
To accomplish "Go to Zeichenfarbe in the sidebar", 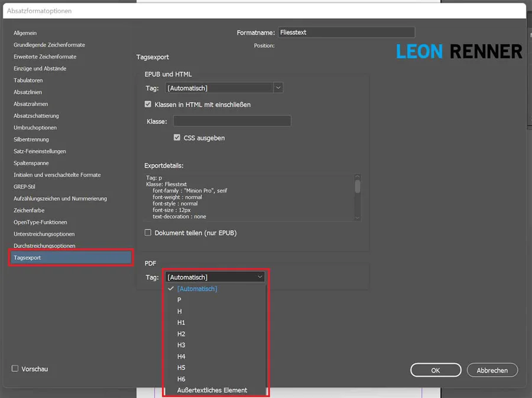I will tap(29, 210).
